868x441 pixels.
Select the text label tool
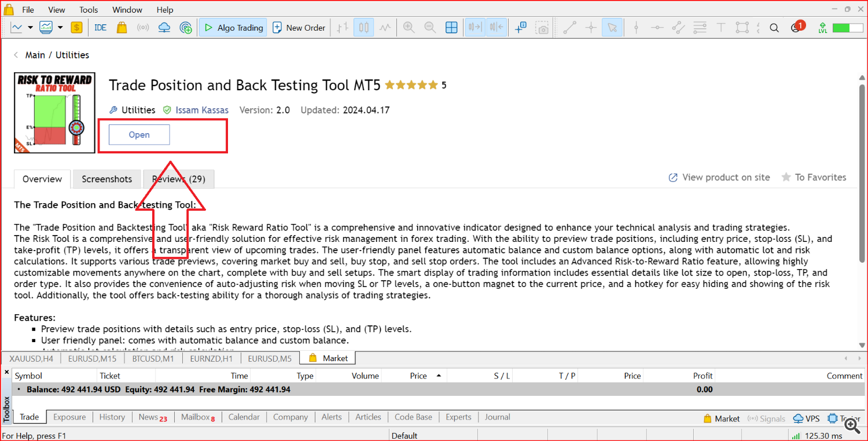(x=721, y=27)
